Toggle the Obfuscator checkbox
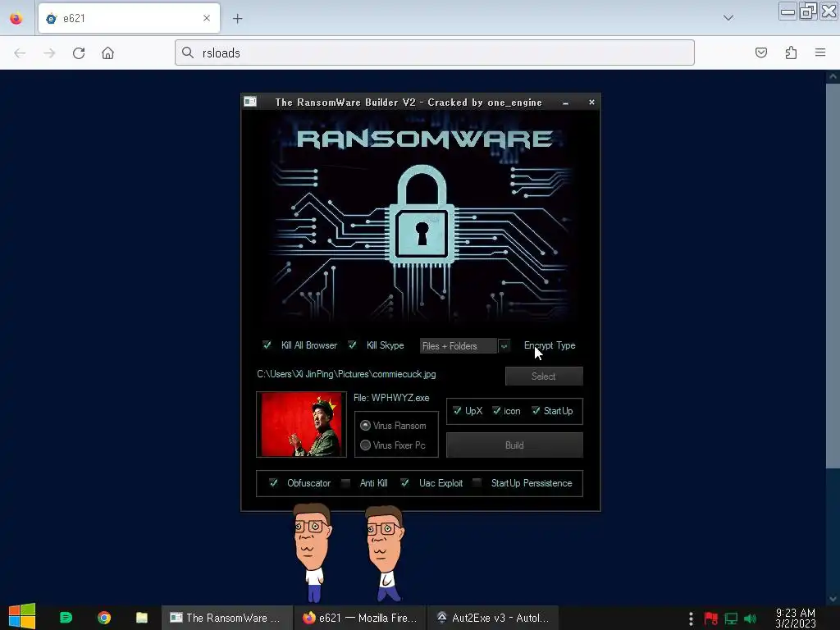840x630 pixels. pyautogui.click(x=273, y=482)
